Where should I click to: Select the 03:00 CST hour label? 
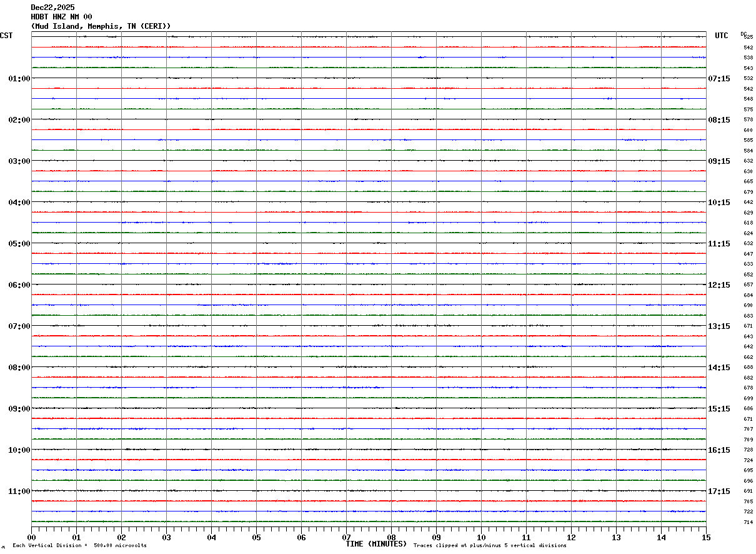(x=19, y=161)
